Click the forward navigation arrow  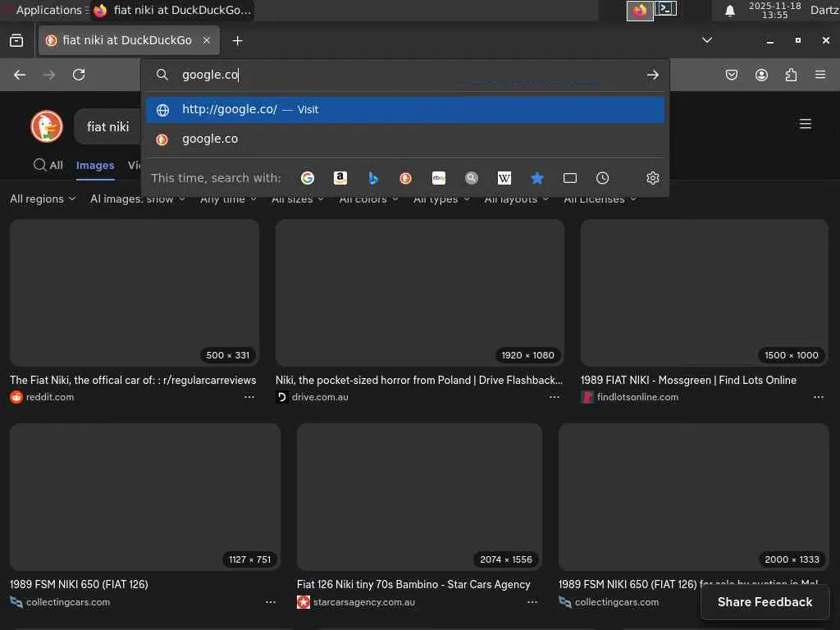[48, 75]
